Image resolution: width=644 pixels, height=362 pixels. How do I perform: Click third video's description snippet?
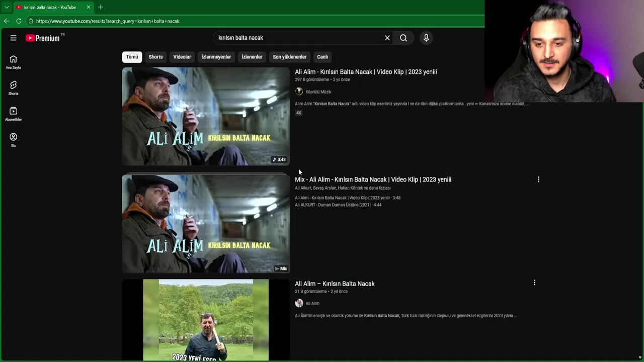coord(406,316)
